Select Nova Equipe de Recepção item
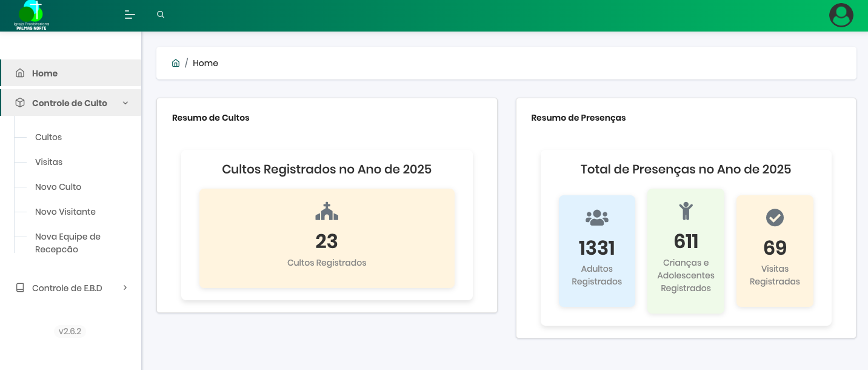Image resolution: width=868 pixels, height=370 pixels. [x=67, y=243]
